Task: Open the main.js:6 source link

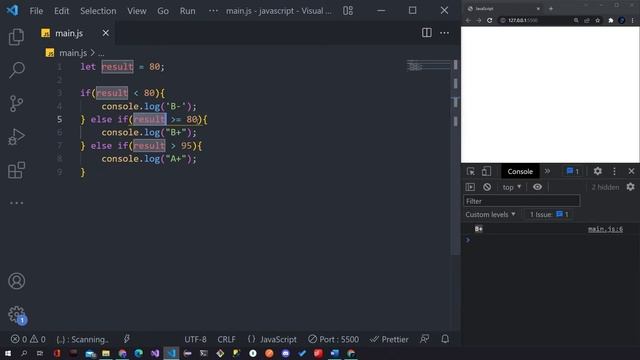Action: 605,229
